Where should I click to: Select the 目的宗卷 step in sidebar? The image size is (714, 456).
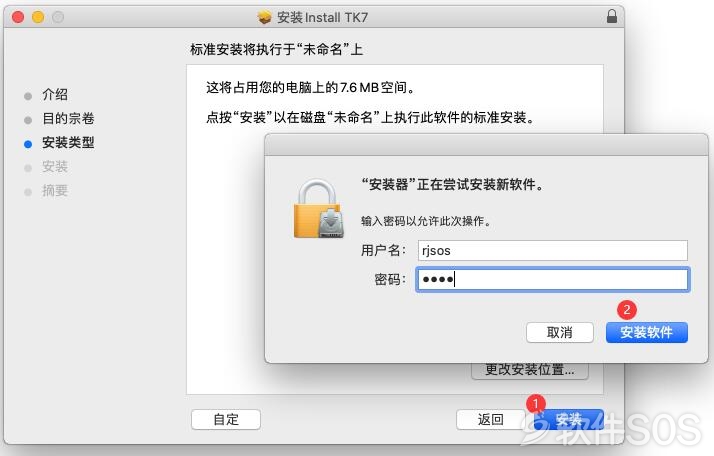click(68, 118)
